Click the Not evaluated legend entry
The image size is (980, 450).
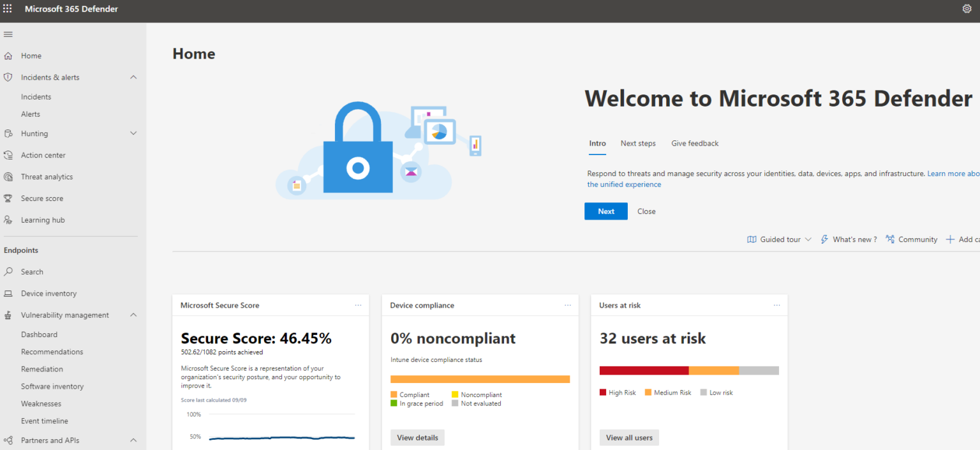[476, 403]
